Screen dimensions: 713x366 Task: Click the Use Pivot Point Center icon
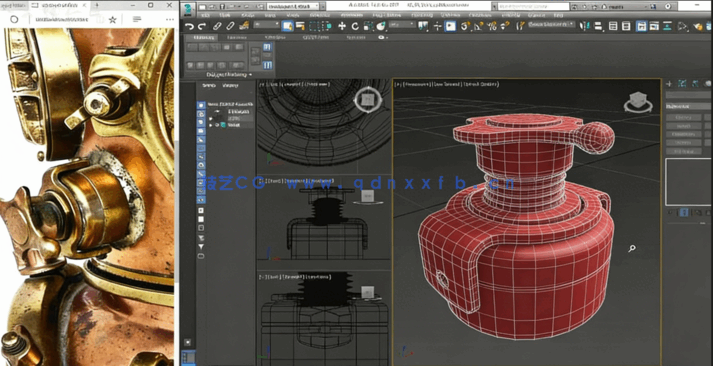tap(423, 26)
